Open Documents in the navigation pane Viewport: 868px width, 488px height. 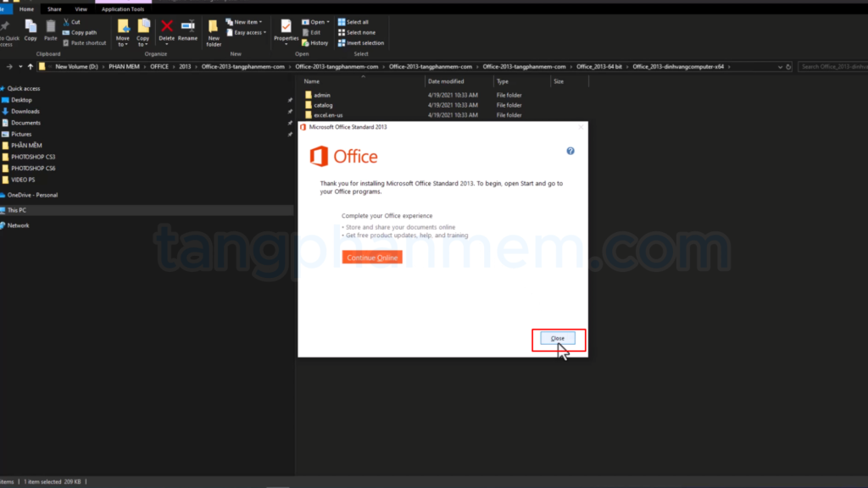pyautogui.click(x=25, y=123)
